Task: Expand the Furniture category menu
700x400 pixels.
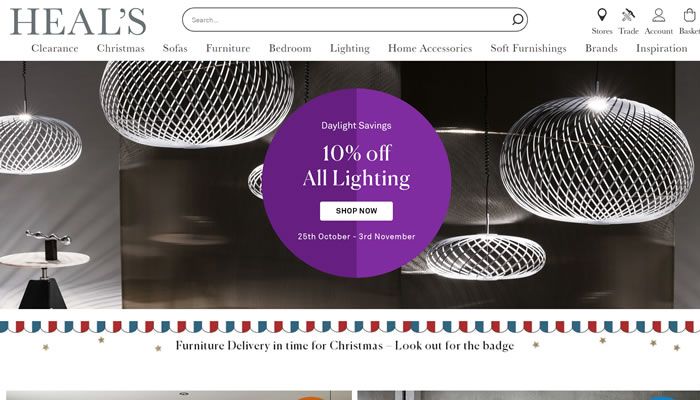Action: tap(228, 48)
